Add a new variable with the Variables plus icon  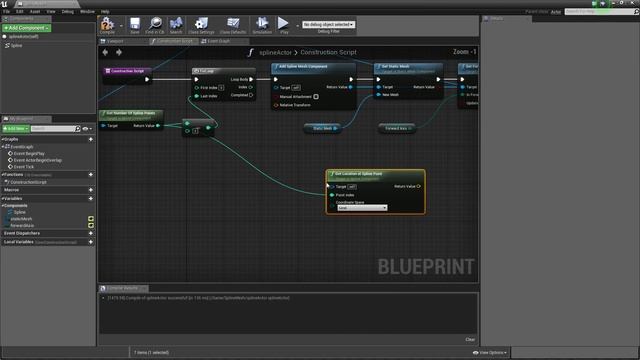click(x=91, y=198)
